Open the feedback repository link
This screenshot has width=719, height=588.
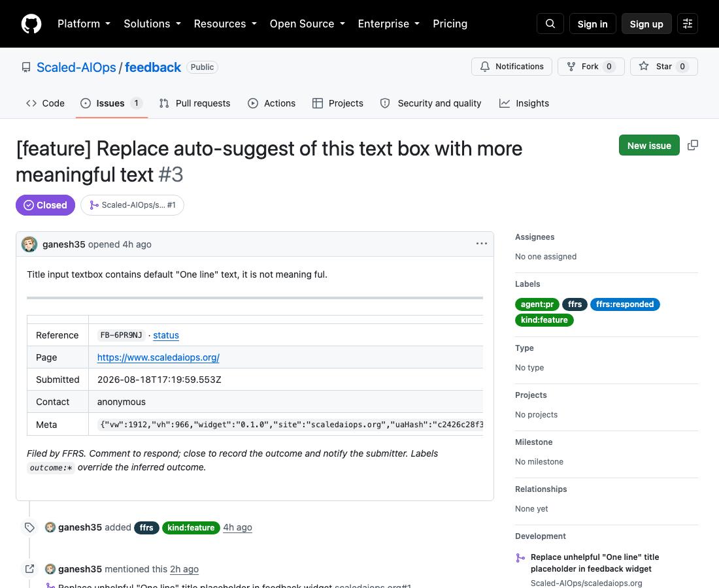point(153,67)
